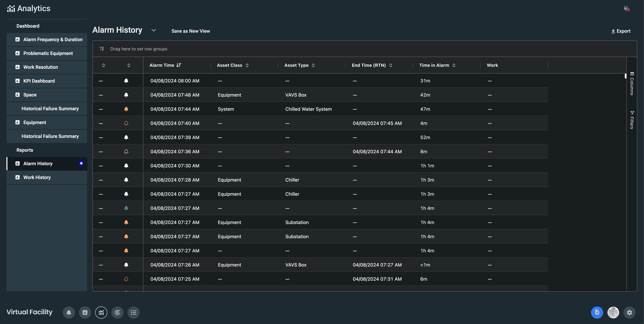This screenshot has height=324, width=644.
Task: Click Save as New View
Action: 190,31
